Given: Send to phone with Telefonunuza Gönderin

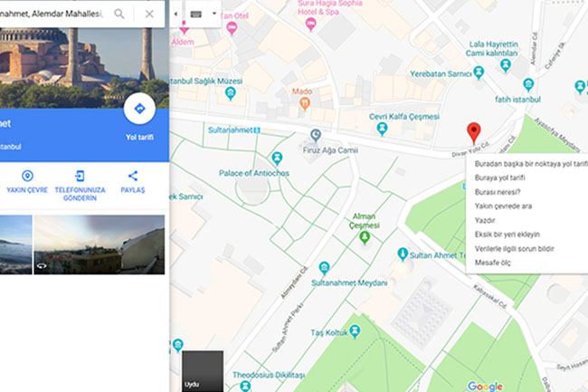Looking at the screenshot, I should (80, 186).
